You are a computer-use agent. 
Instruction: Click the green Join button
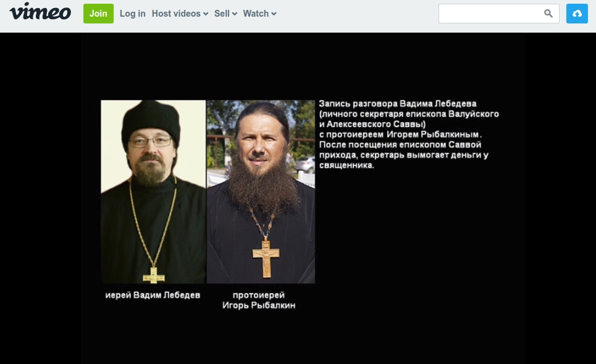pos(98,14)
